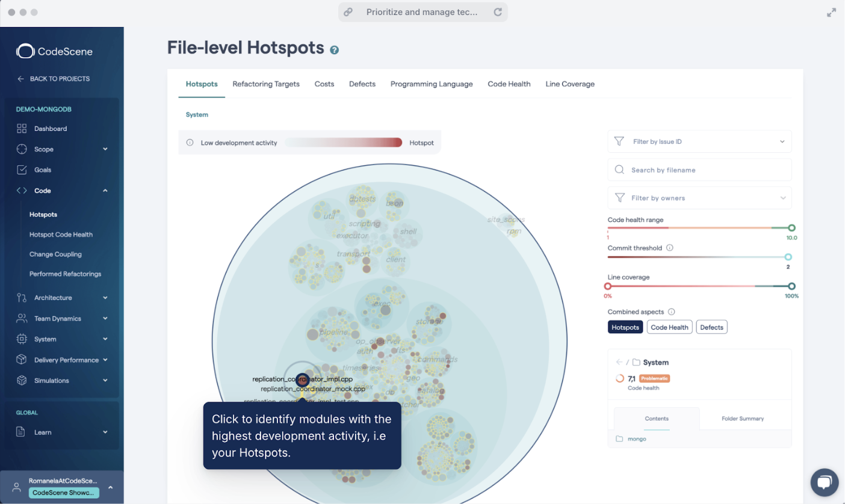This screenshot has width=845, height=504.
Task: Click the mongo folder icon
Action: (x=619, y=439)
